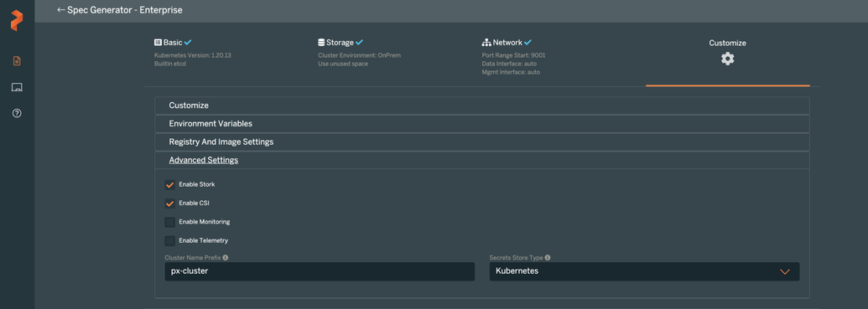The width and height of the screenshot is (868, 309).
Task: Click the Cluster Name Prefix label
Action: point(193,258)
